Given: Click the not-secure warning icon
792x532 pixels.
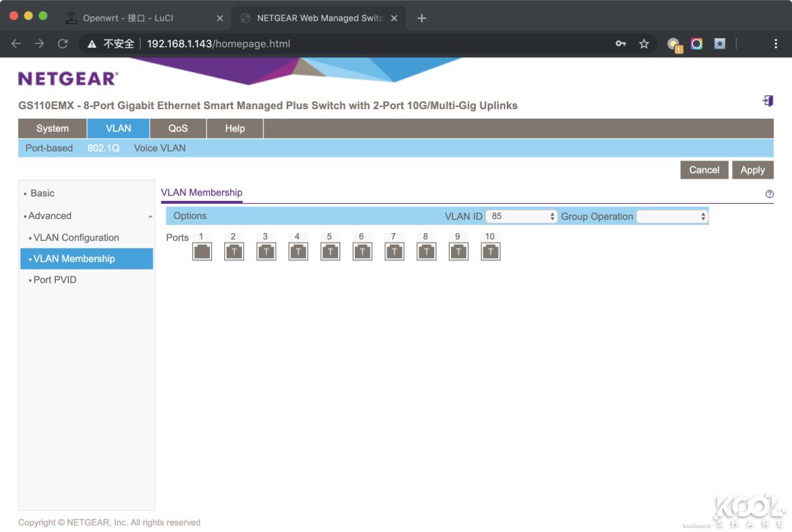Looking at the screenshot, I should (92, 44).
